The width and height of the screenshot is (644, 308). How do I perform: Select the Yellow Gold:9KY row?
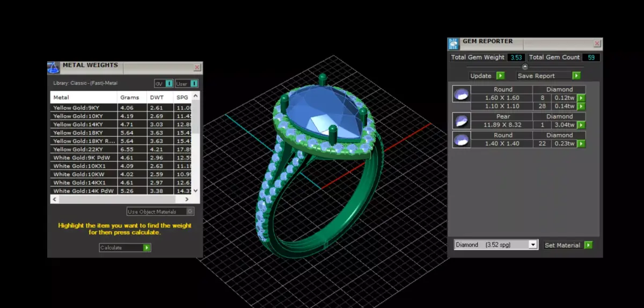121,107
